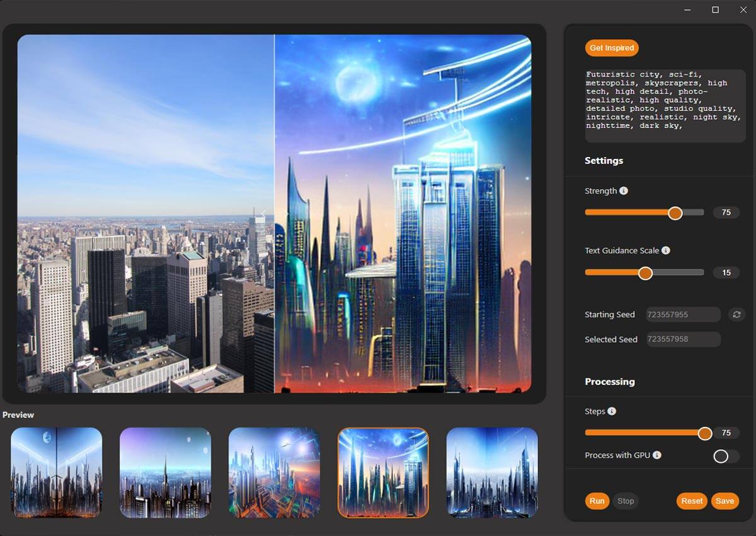Select the first preview thumbnail with mirrored skyline
Image resolution: width=756 pixels, height=536 pixels.
[x=57, y=472]
